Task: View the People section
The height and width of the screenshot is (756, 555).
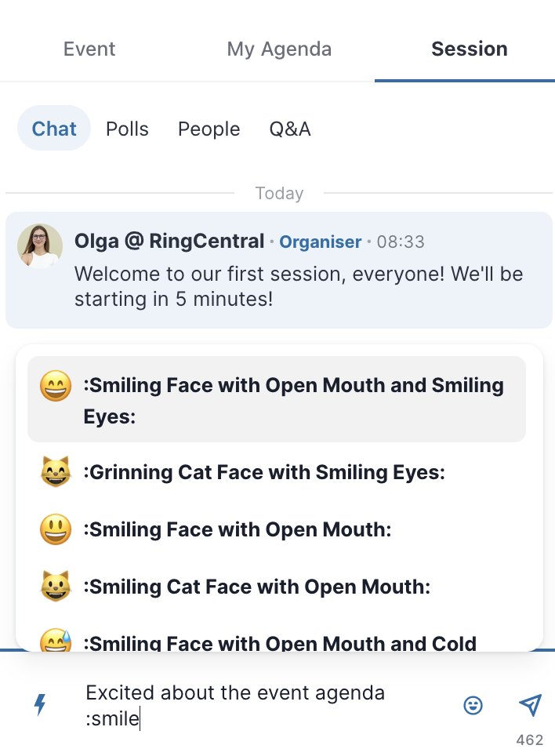Action: coord(209,129)
